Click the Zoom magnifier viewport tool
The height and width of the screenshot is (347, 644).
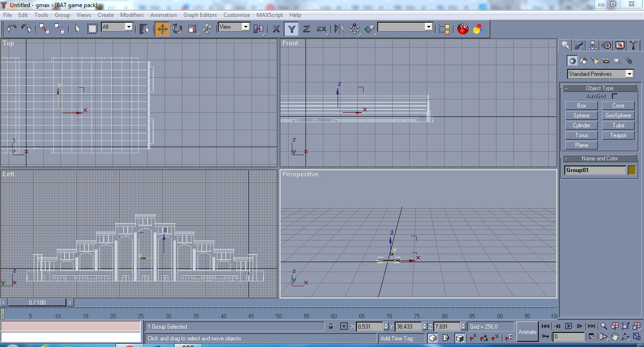pyautogui.click(x=603, y=326)
